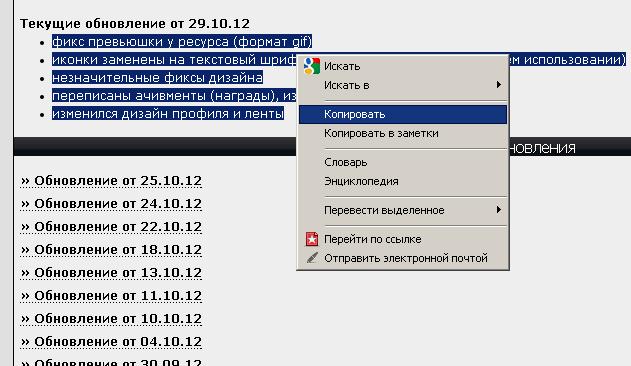Image resolution: width=631 pixels, height=366 pixels.
Task: Open the Обновление от 24.10.12 link
Action: (111, 204)
